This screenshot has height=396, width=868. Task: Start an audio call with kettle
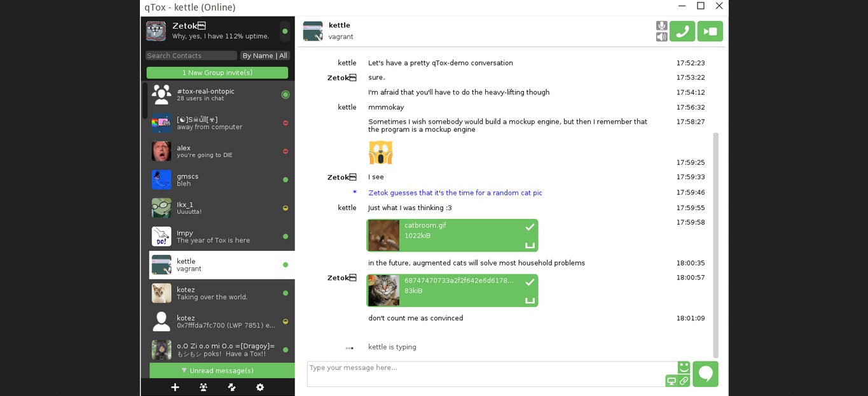682,30
